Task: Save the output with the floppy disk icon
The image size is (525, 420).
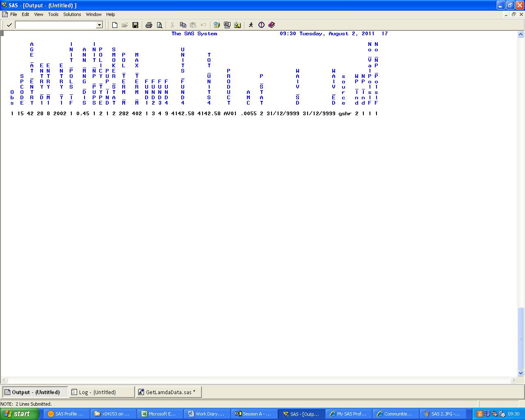Action: click(136, 25)
